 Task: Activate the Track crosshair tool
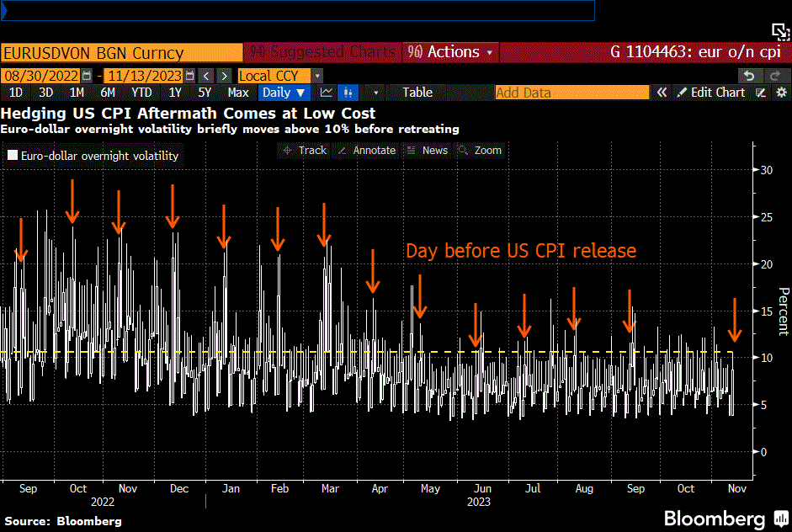305,151
